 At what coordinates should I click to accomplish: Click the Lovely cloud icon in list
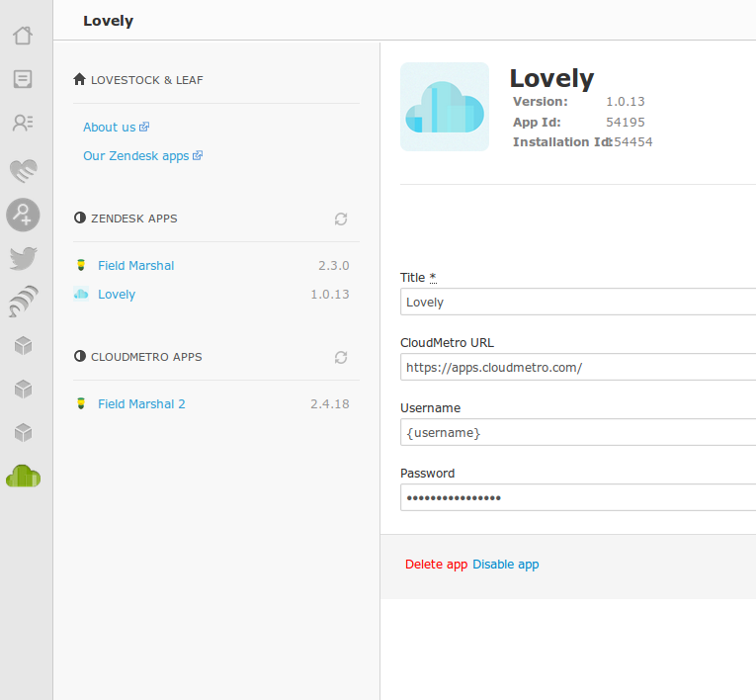(x=81, y=294)
